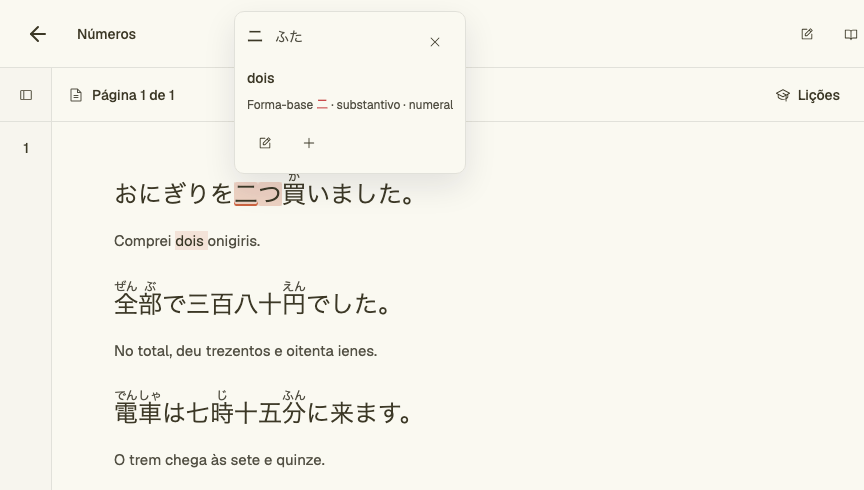Toggle the sidebar panel icon
Viewport: 864px width, 490px height.
point(26,95)
